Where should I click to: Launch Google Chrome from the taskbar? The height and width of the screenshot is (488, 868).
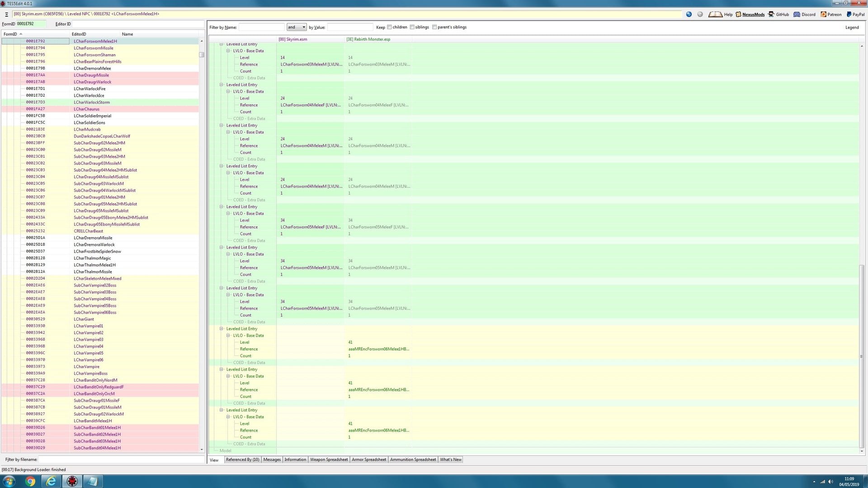coord(30,481)
